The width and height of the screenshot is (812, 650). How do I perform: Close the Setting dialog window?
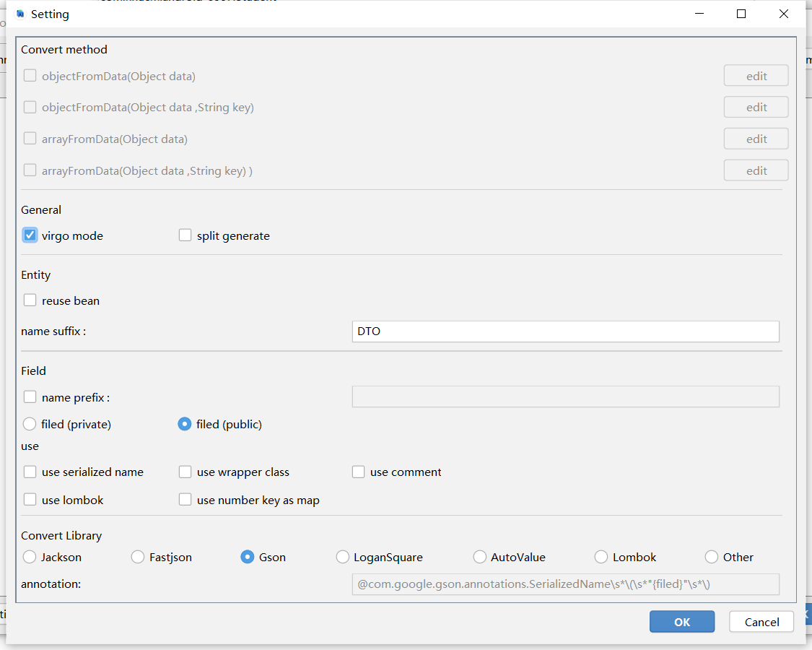pos(784,14)
